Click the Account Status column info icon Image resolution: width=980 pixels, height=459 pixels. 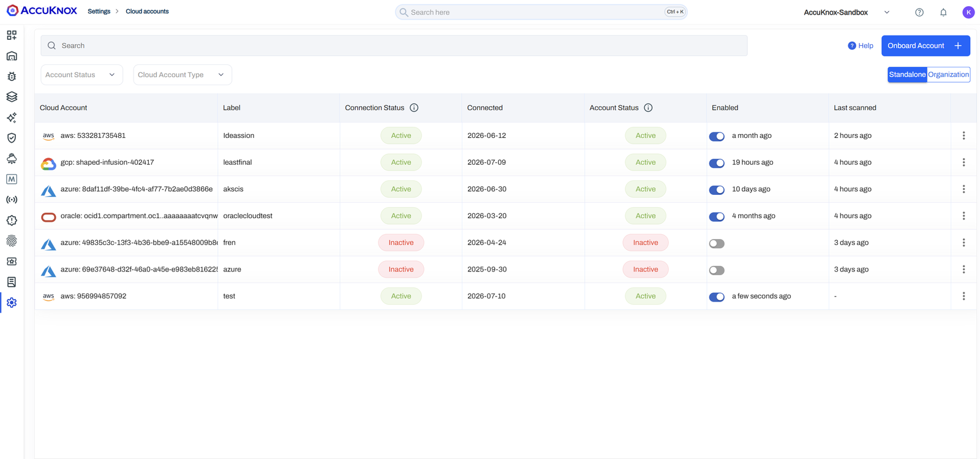[x=648, y=108]
